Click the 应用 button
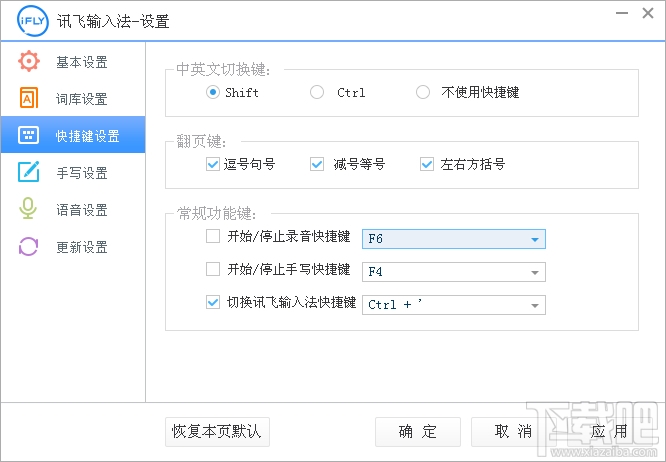The image size is (666, 462). [x=609, y=432]
